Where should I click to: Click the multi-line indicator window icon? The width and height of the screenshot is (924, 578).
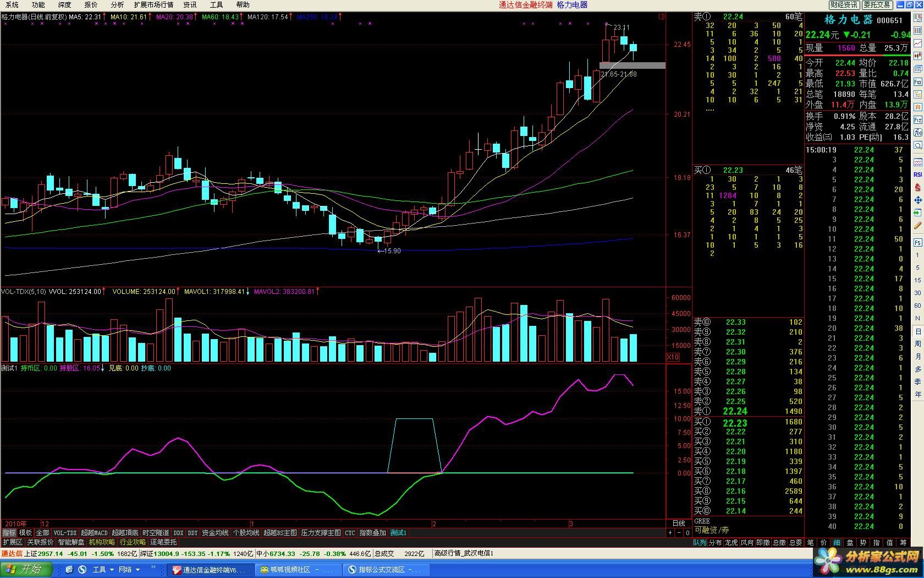pyautogui.click(x=917, y=162)
